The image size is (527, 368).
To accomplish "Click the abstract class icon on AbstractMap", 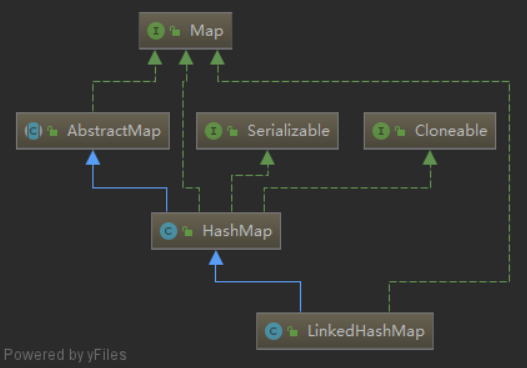I will tap(34, 131).
